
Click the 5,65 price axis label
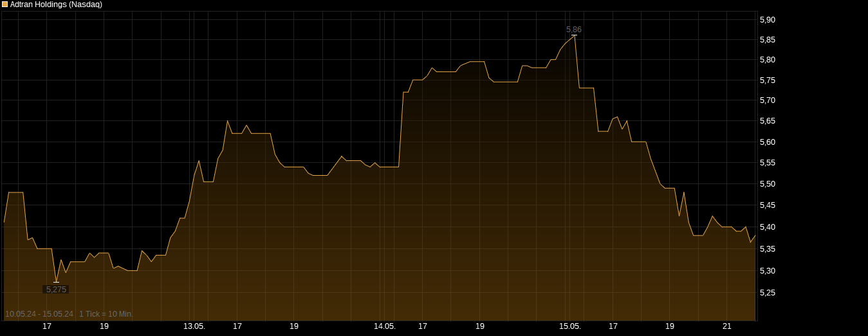click(x=767, y=121)
